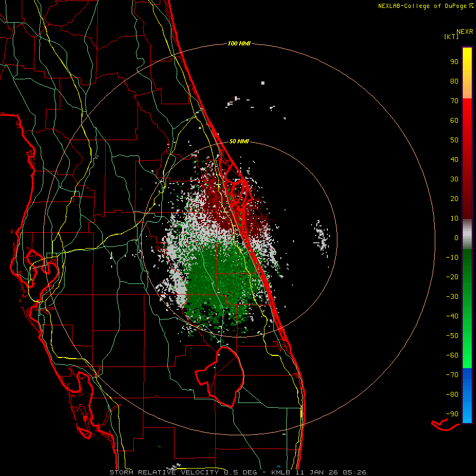Select the 20 value on velocity scale
Image resolution: width=476 pixels, height=476 pixels.
454,198
